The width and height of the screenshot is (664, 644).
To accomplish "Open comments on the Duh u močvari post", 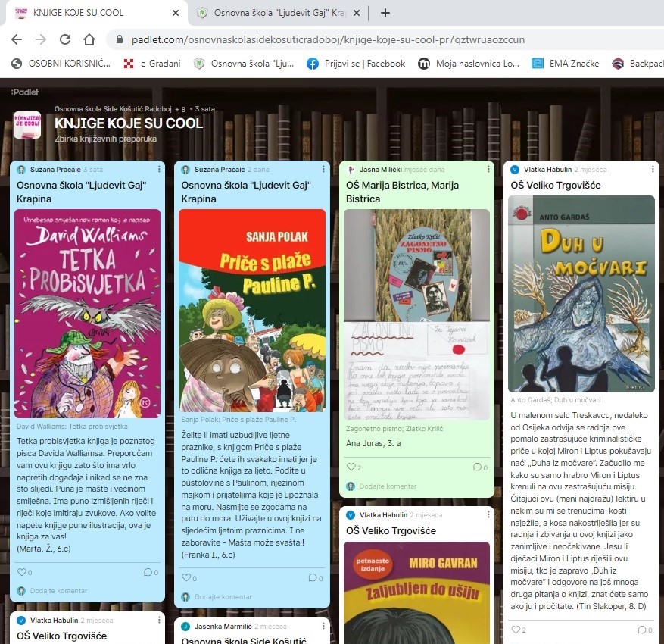I will click(x=642, y=630).
